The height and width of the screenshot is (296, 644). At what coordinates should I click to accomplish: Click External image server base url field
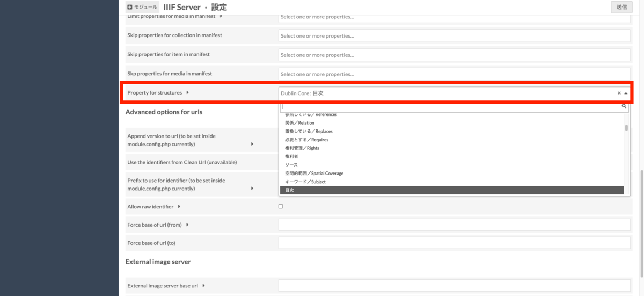coord(454,286)
